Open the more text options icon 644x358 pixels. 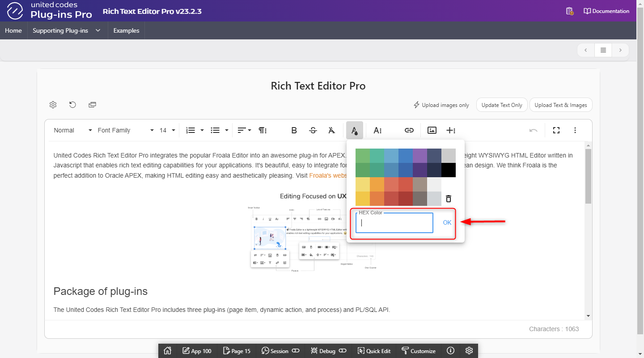coord(378,130)
